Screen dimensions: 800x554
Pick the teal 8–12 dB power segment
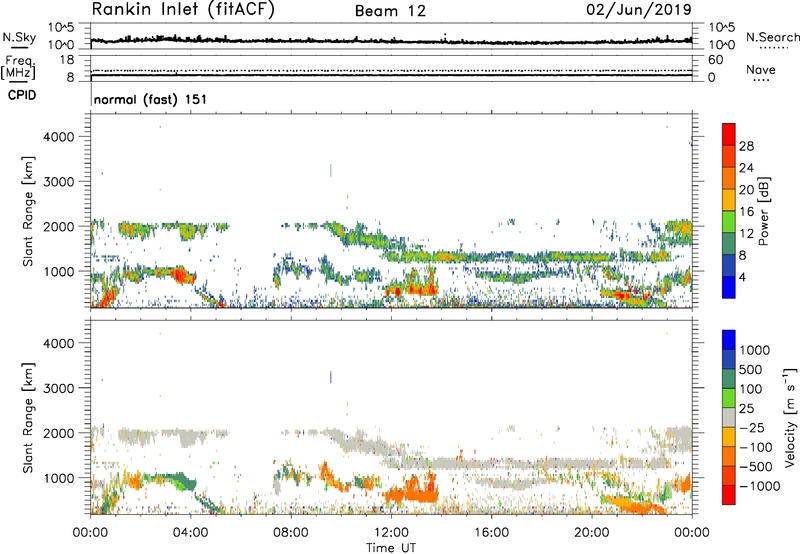[x=729, y=244]
